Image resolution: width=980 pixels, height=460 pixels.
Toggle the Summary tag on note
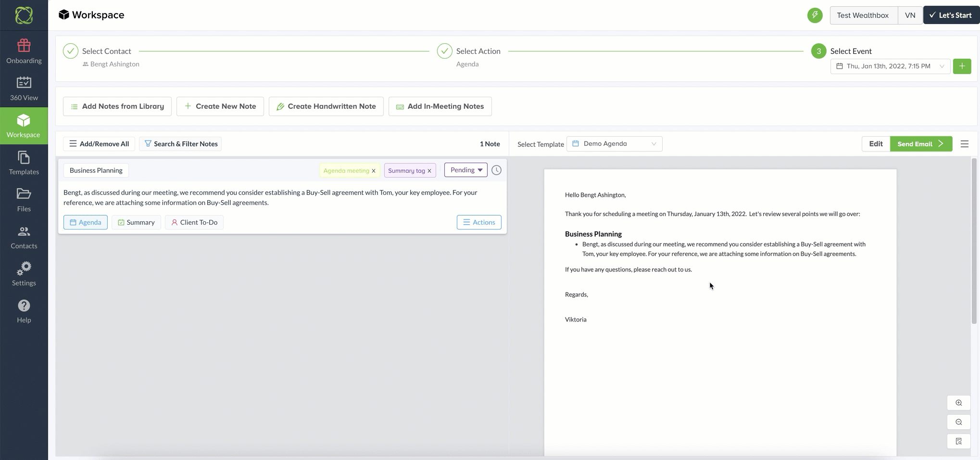pos(136,222)
